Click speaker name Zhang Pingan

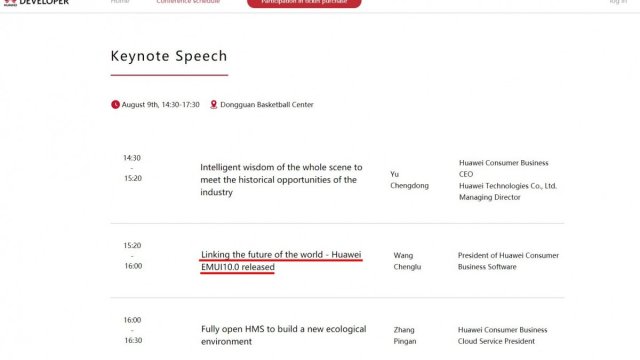[x=405, y=335]
